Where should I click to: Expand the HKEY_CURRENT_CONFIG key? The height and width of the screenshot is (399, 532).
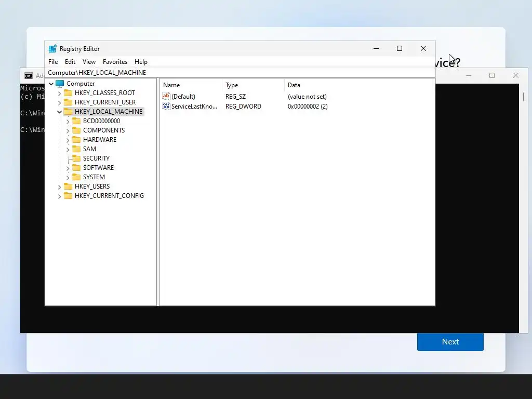60,196
